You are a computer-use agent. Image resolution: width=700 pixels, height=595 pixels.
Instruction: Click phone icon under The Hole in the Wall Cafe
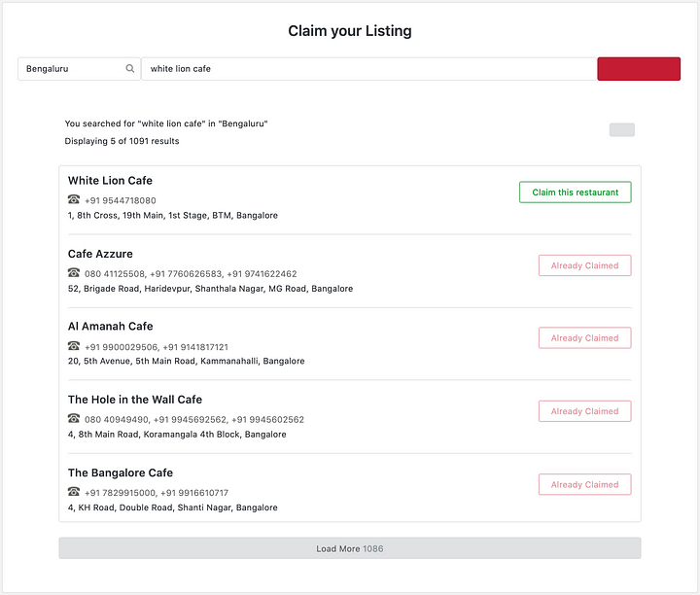point(73,419)
